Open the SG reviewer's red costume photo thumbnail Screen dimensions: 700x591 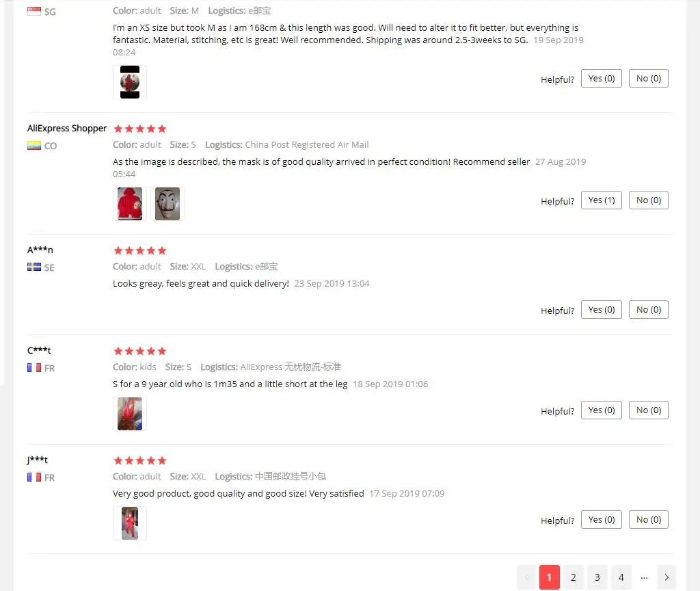pos(129,82)
